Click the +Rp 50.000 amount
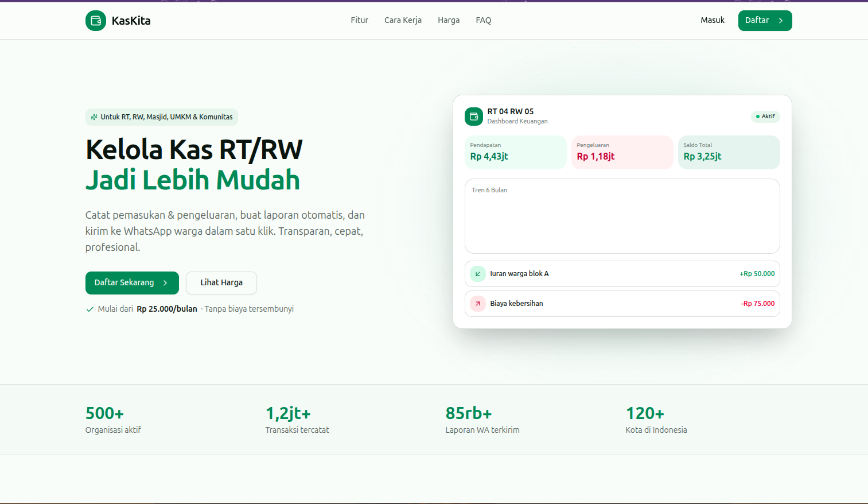This screenshot has height=504, width=868. tap(757, 274)
